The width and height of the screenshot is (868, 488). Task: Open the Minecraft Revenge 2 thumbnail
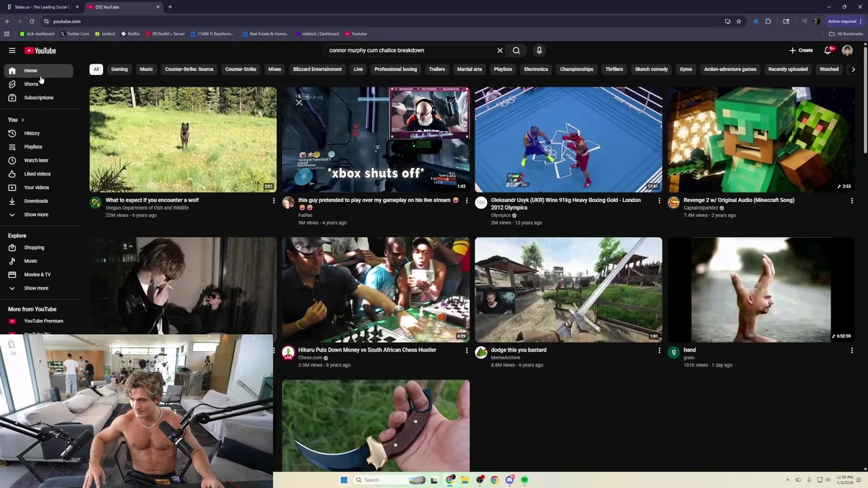761,140
